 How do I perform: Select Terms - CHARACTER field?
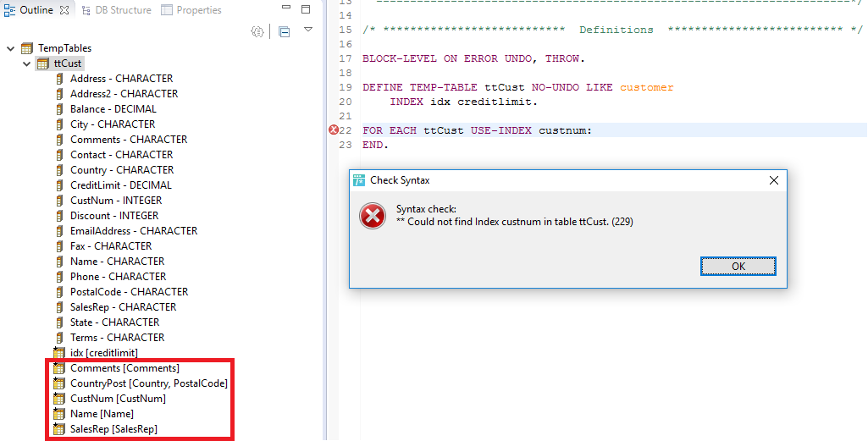(117, 337)
